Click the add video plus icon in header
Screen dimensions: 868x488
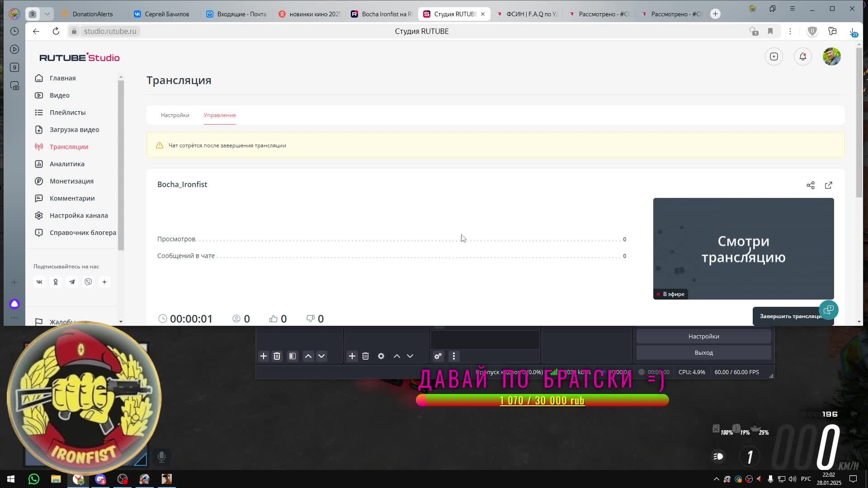pos(774,56)
